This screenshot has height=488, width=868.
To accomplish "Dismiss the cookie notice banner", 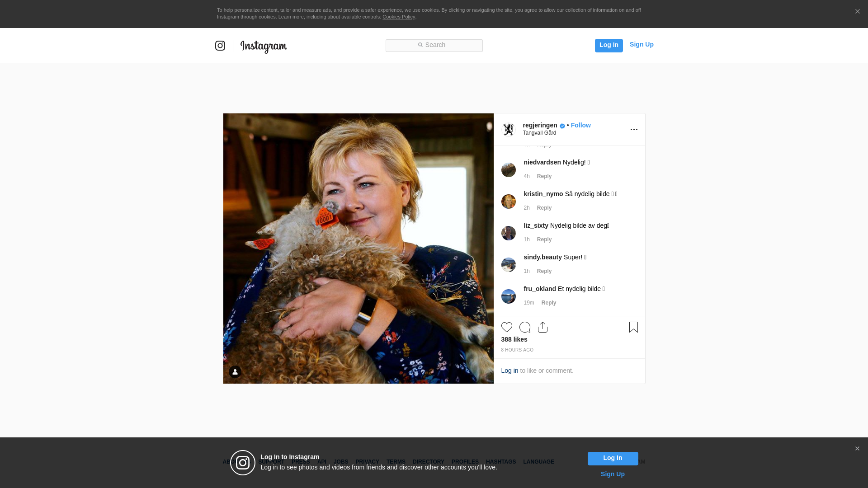I will [x=857, y=12].
